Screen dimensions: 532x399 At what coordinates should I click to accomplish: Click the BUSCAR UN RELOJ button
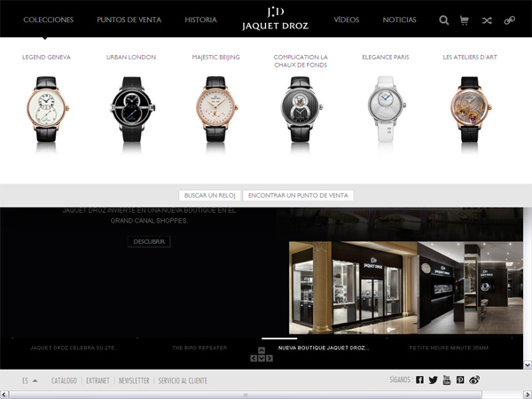click(209, 195)
